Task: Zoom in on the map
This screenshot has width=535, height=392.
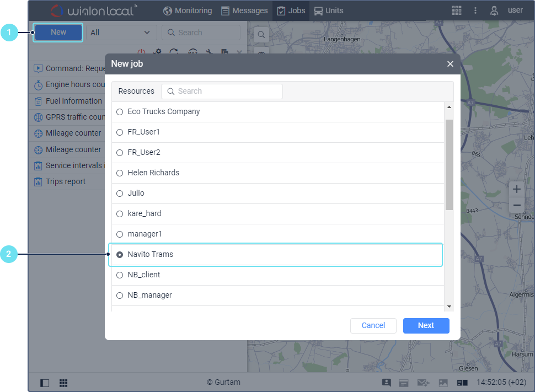Action: point(517,189)
